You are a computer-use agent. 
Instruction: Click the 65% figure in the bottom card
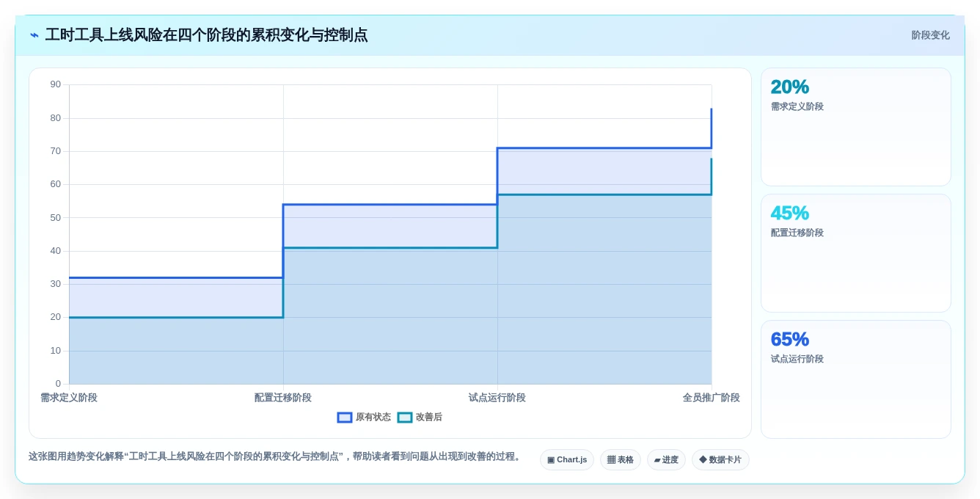(x=790, y=339)
